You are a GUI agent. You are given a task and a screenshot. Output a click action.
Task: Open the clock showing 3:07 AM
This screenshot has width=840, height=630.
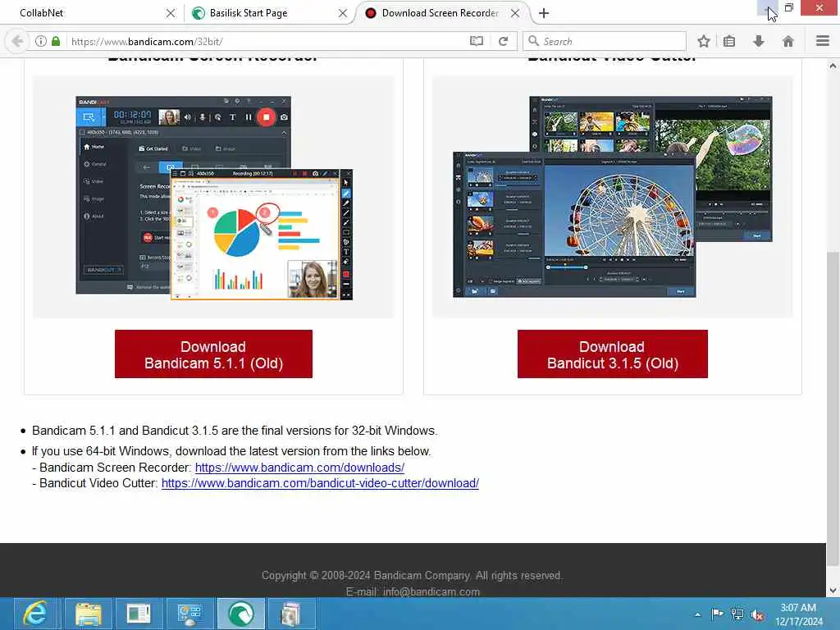click(x=798, y=614)
